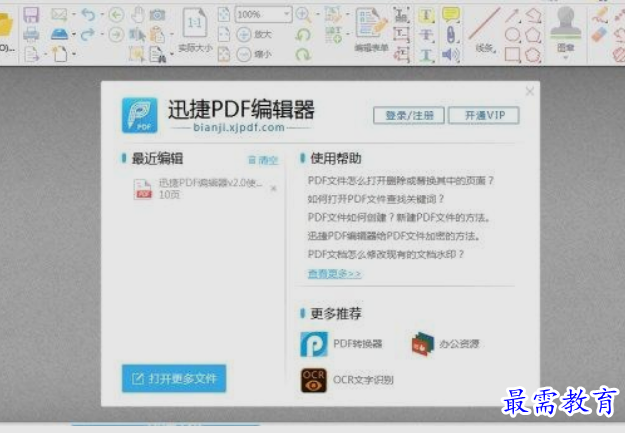Click the 打开更多文件 button
The image size is (625, 433).
click(174, 378)
